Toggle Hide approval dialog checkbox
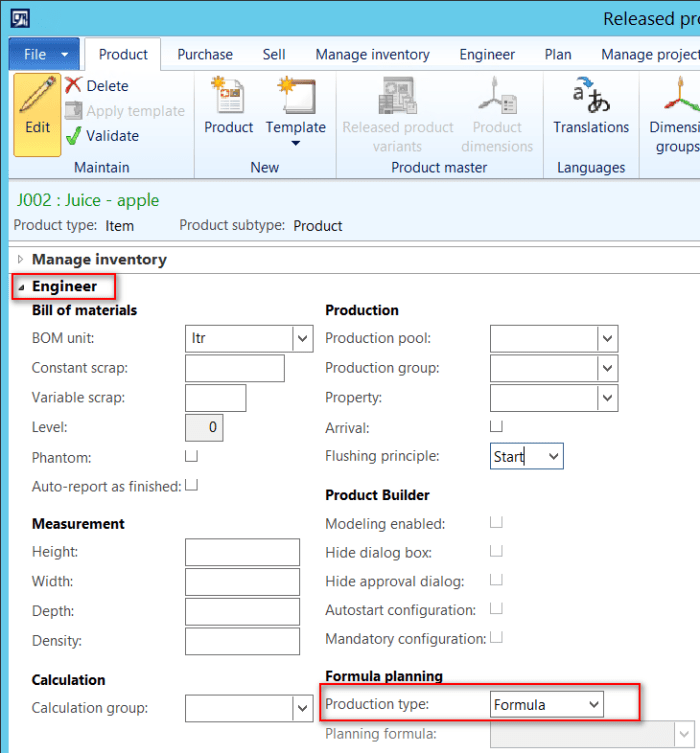The image size is (700, 753). coord(496,580)
